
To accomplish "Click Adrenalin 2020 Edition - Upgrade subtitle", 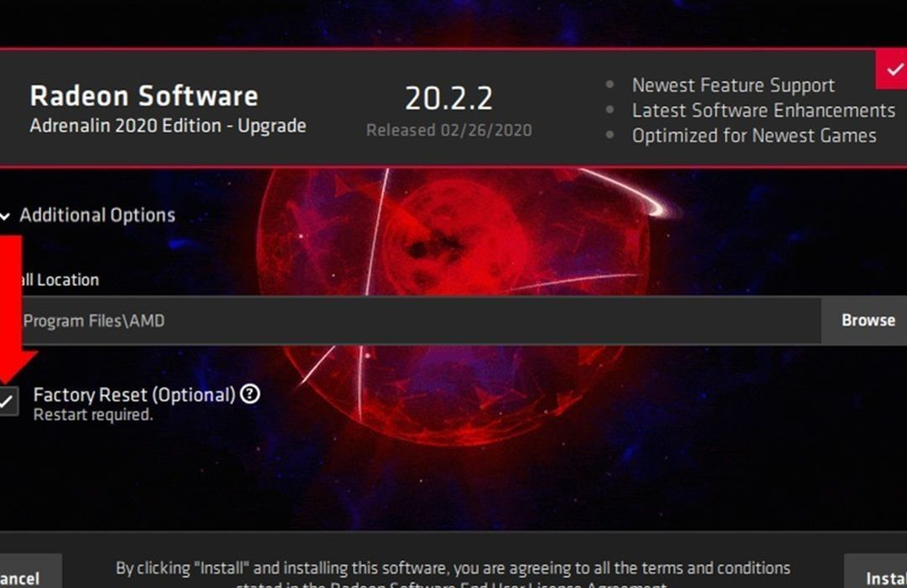I will (x=168, y=126).
